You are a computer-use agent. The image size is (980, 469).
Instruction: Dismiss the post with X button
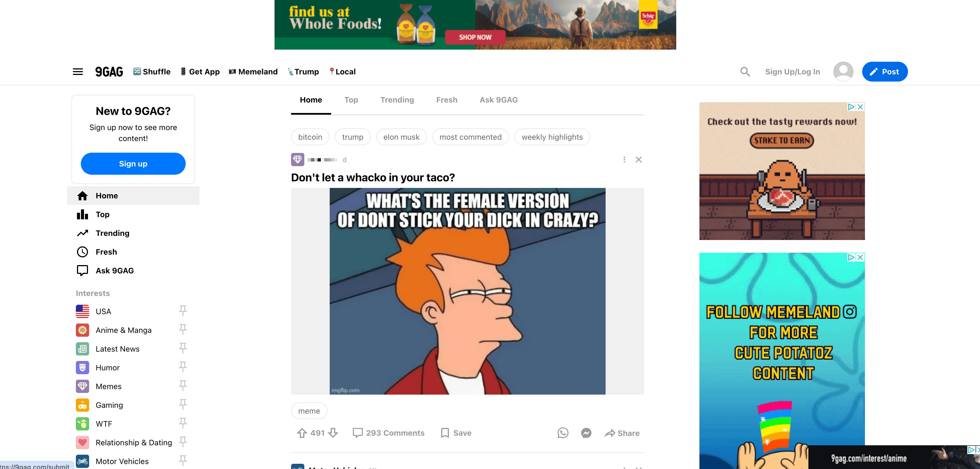click(x=638, y=160)
